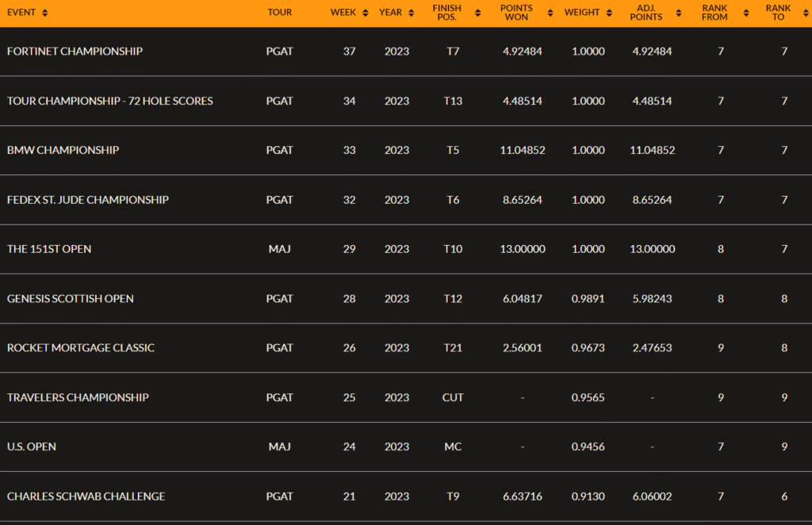Select FORTINET CHAMPIONSHIP event name

point(75,52)
